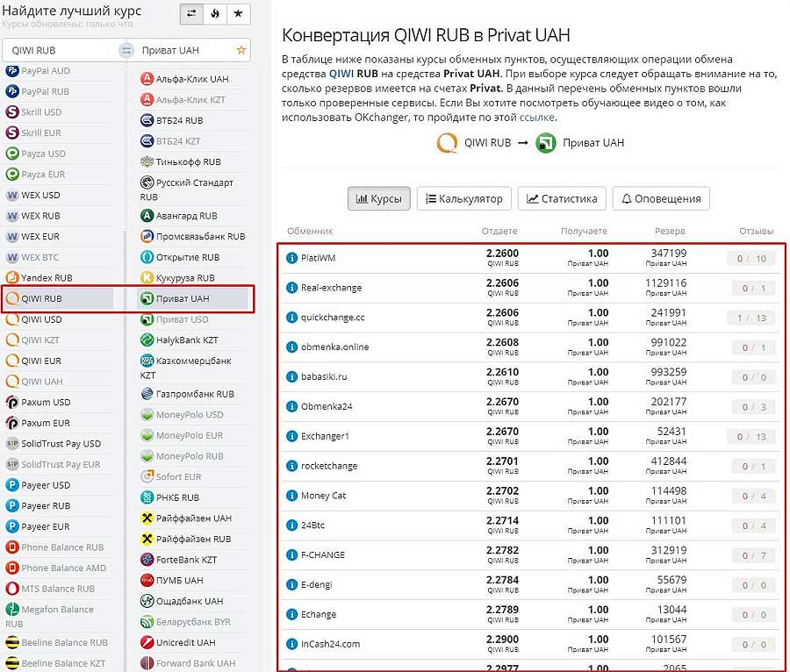Click the info icon for quickchange.cc
This screenshot has width=790, height=672.
click(291, 318)
